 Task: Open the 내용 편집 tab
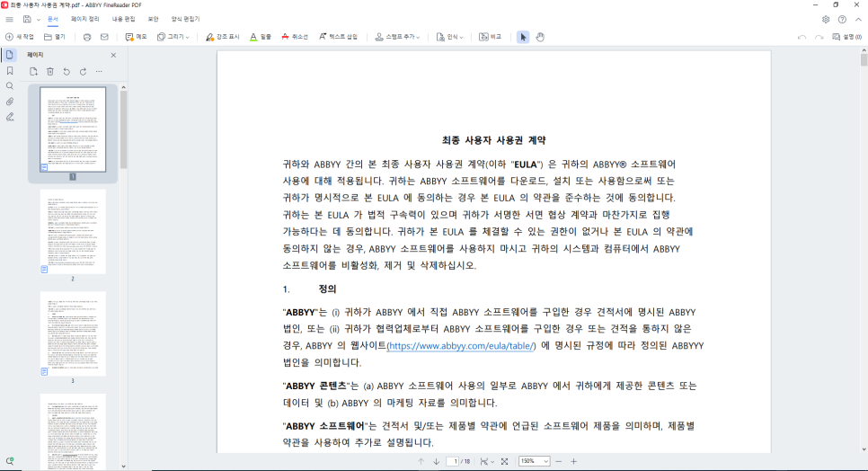pos(123,20)
